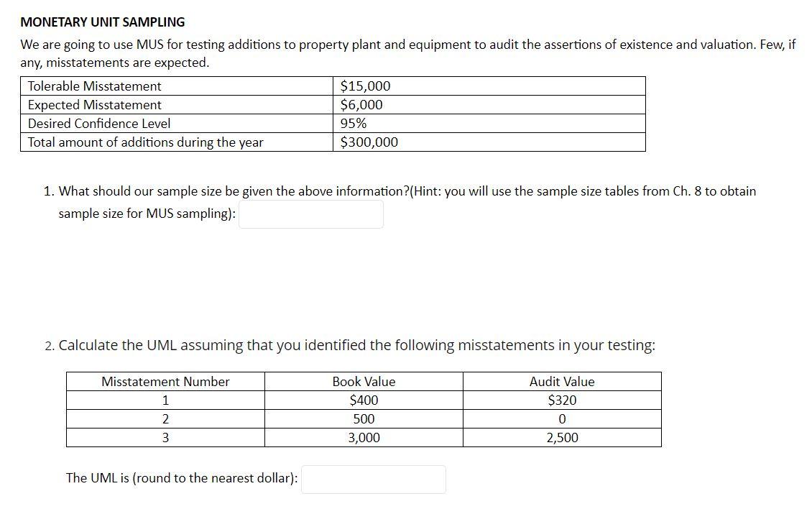Click the sample size answer input field
The width and height of the screenshot is (812, 527).
[312, 213]
